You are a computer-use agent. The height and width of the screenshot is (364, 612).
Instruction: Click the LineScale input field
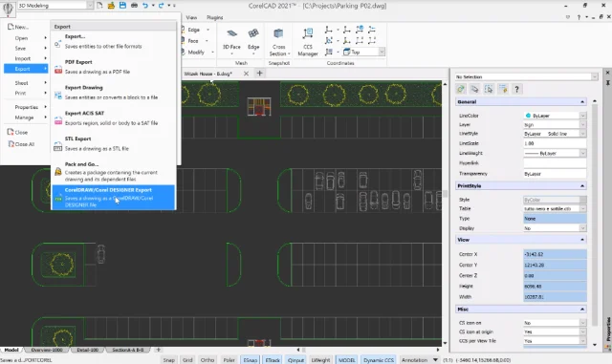[x=555, y=143]
